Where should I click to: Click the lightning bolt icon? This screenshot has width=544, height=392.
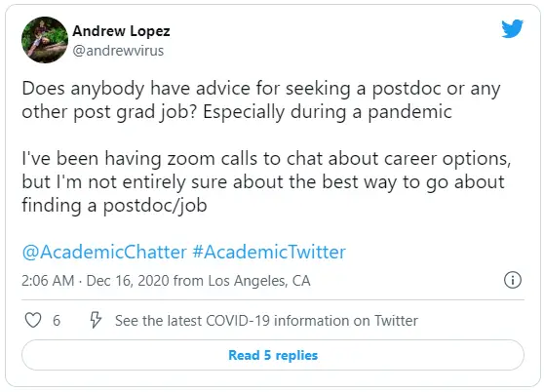pyautogui.click(x=96, y=320)
